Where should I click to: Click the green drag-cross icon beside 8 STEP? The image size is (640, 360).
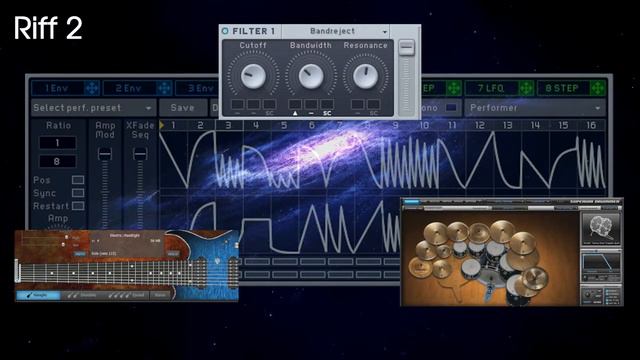598,88
